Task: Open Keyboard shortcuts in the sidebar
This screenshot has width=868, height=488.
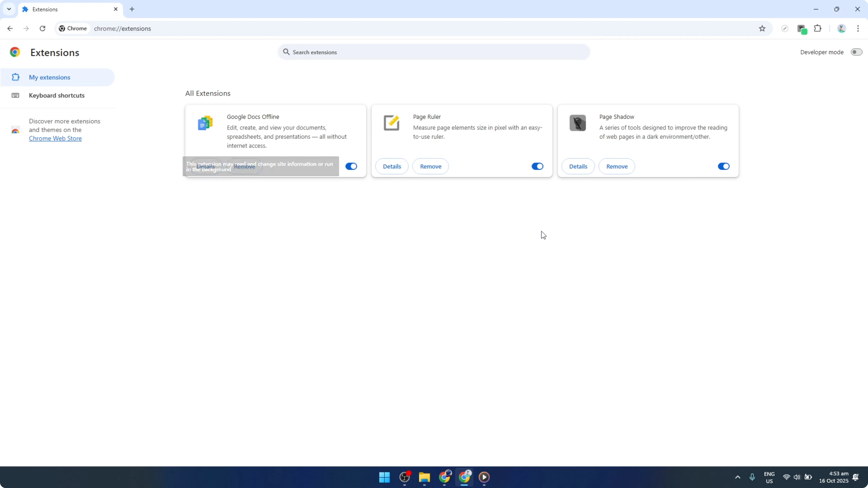Action: click(x=56, y=95)
